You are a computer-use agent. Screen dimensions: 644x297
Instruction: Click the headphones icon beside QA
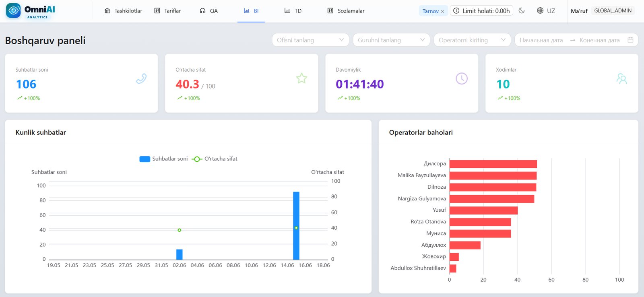point(202,11)
